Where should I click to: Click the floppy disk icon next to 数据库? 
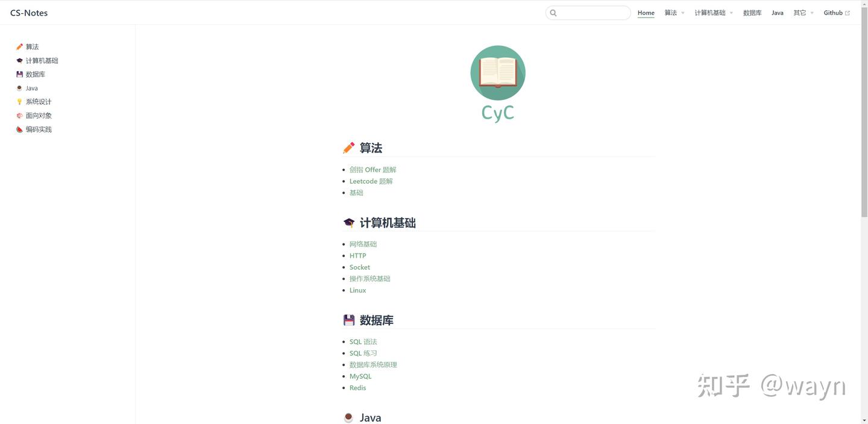(20, 74)
